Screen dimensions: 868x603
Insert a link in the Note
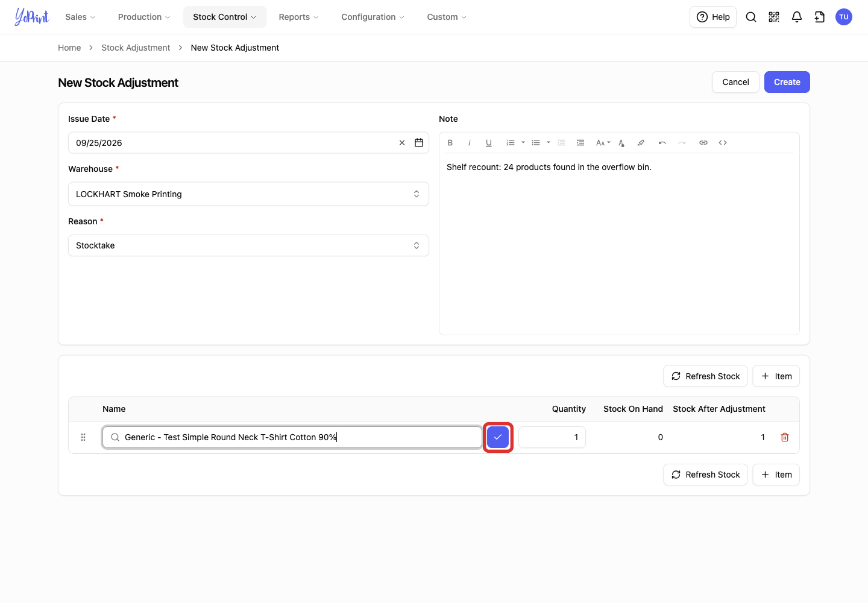pyautogui.click(x=703, y=143)
